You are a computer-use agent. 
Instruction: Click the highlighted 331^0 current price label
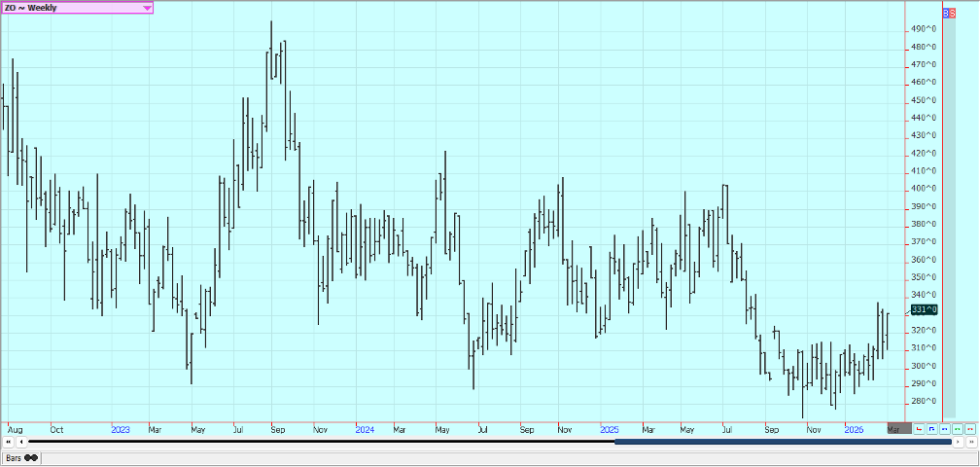pyautogui.click(x=924, y=310)
